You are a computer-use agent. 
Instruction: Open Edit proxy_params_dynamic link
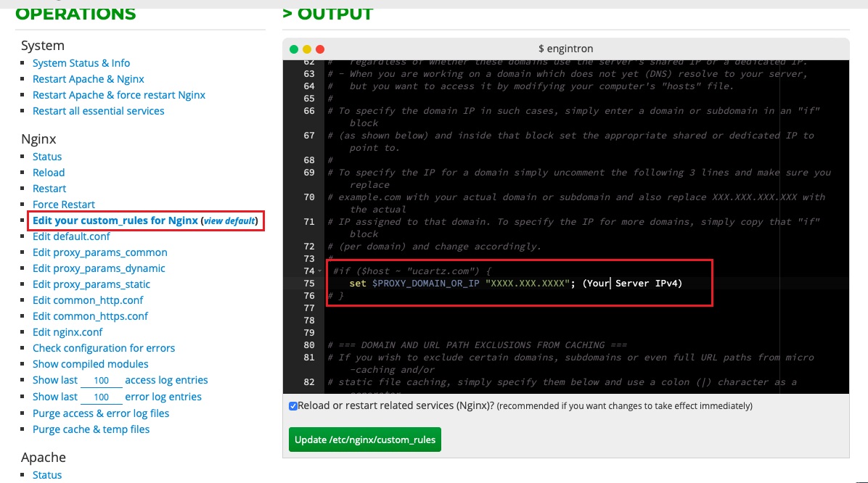(99, 268)
